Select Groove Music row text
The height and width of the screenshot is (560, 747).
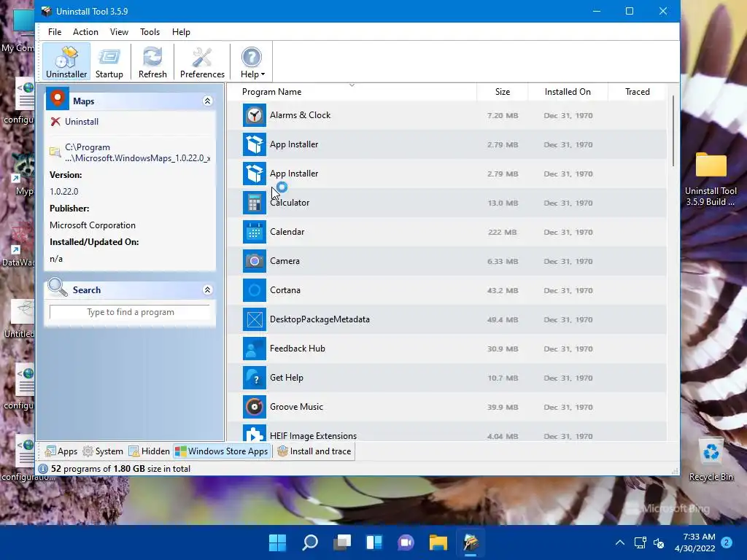296,407
